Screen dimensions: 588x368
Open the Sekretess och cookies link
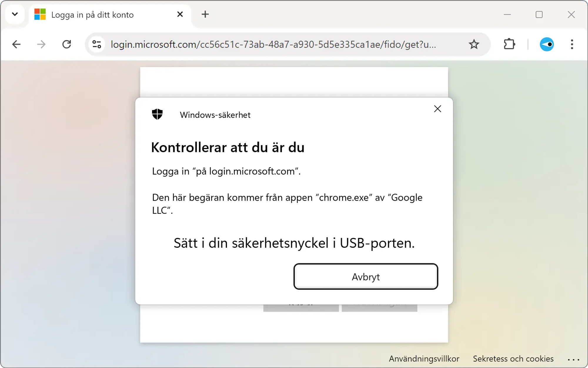click(x=513, y=359)
